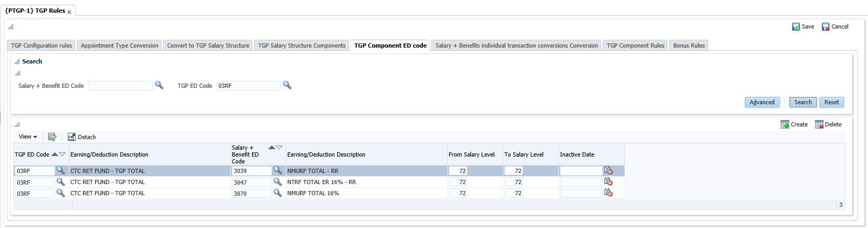Image resolution: width=868 pixels, height=228 pixels.
Task: Sort TGP ED Code column ascending
Action: point(55,154)
